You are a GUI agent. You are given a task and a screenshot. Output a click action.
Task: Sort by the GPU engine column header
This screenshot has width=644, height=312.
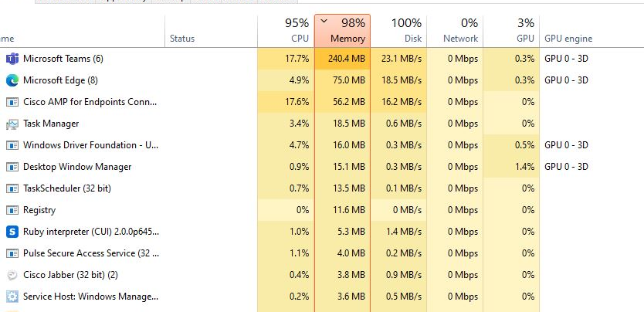point(591,31)
